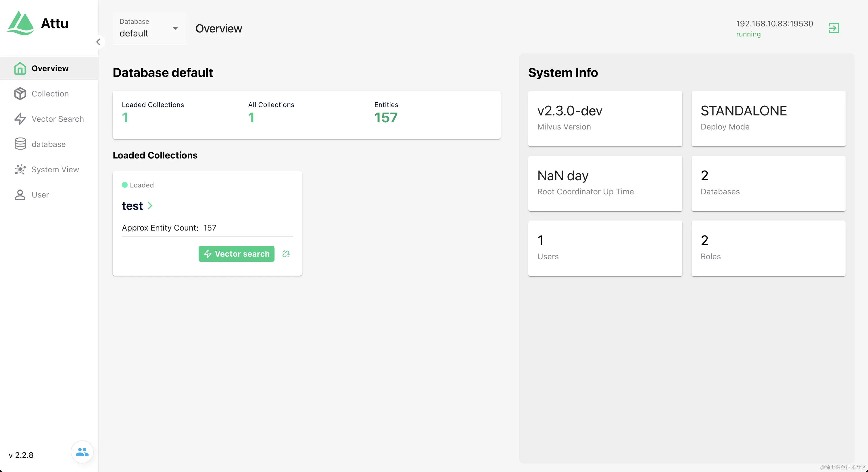Click the Collection cube icon

tap(20, 94)
